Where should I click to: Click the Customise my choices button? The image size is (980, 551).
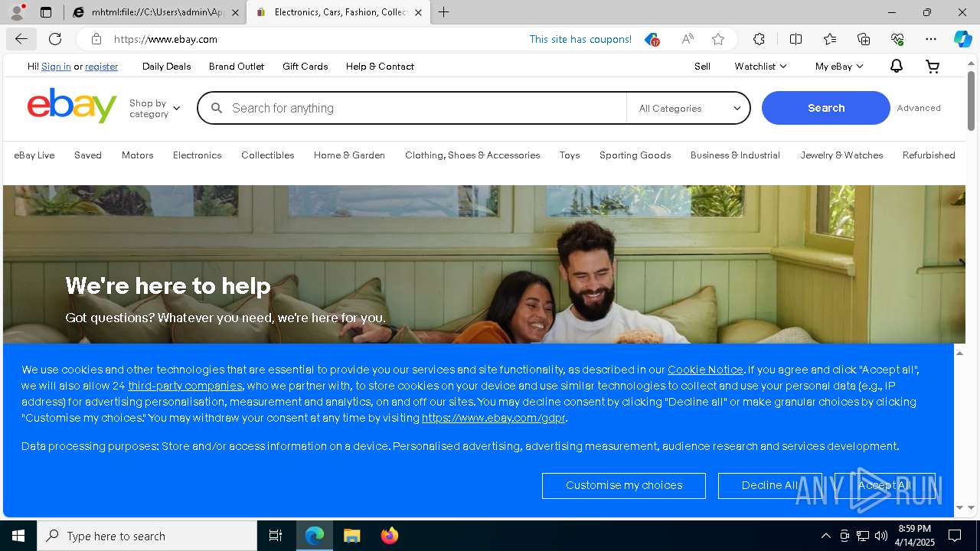point(624,485)
